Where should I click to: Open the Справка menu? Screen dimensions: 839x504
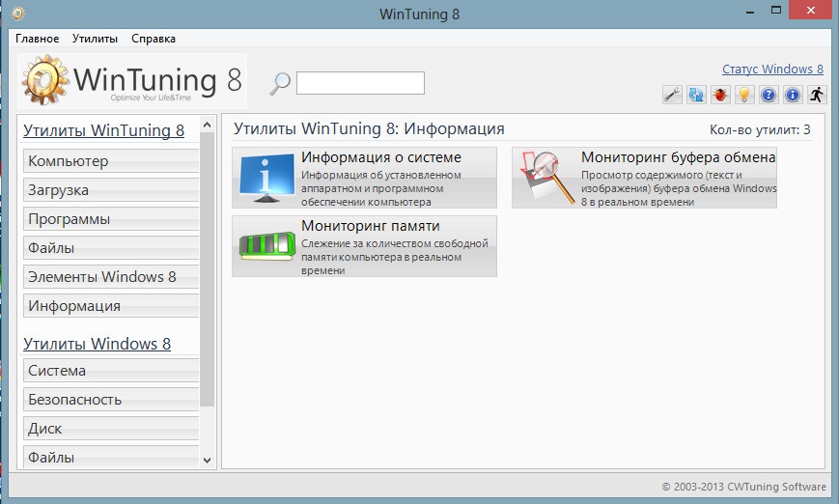tap(153, 39)
